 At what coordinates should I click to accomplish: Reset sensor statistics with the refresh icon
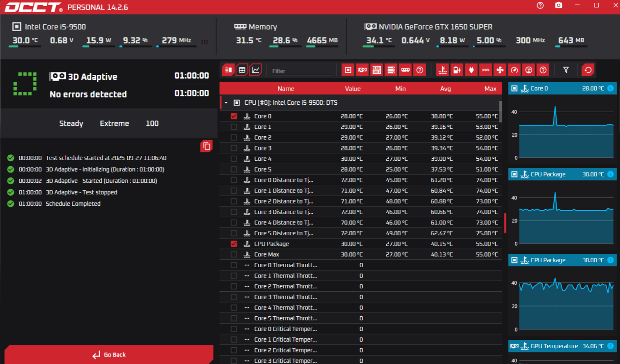(x=588, y=70)
